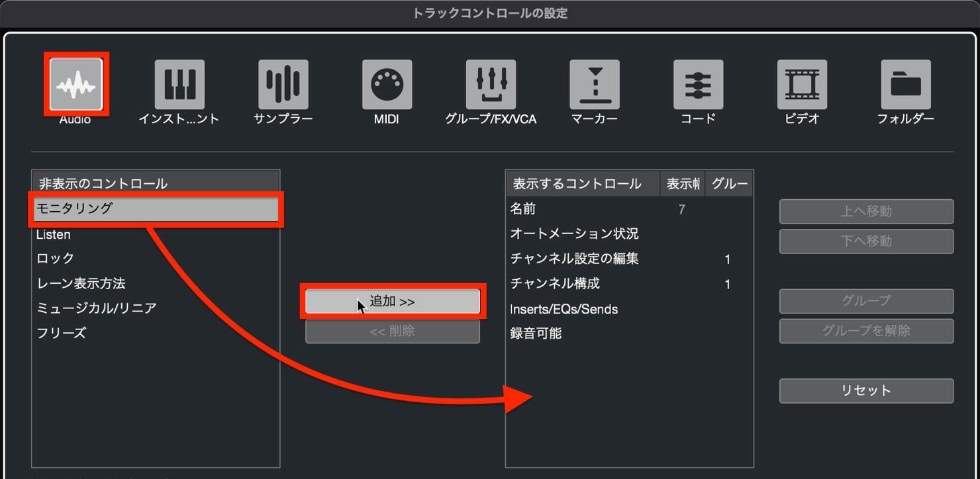980x479 pixels.
Task: Select the Chord (コード) track icon
Action: (x=698, y=85)
